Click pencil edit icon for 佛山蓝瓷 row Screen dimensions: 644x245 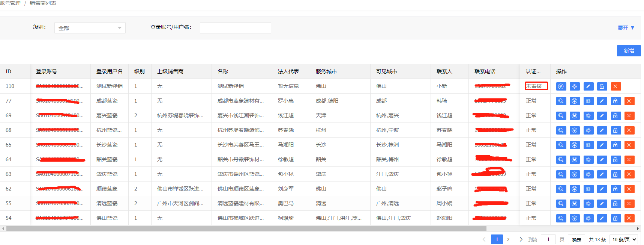click(x=602, y=218)
